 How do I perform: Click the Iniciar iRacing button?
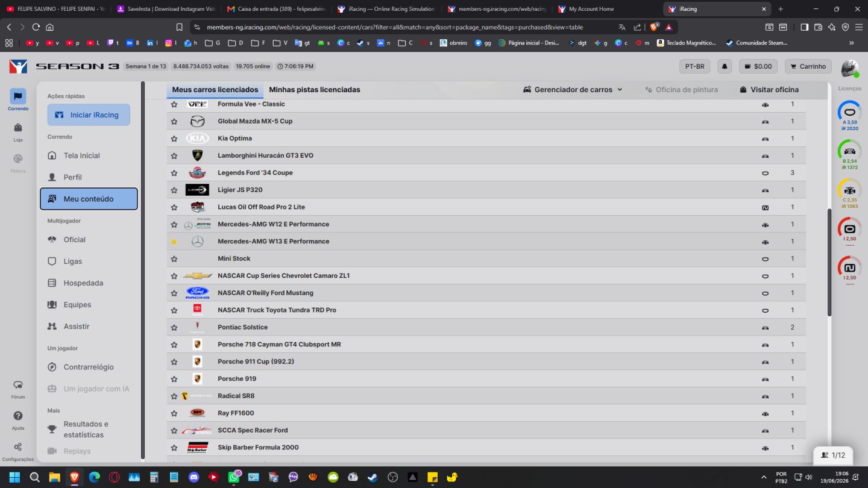(x=89, y=114)
